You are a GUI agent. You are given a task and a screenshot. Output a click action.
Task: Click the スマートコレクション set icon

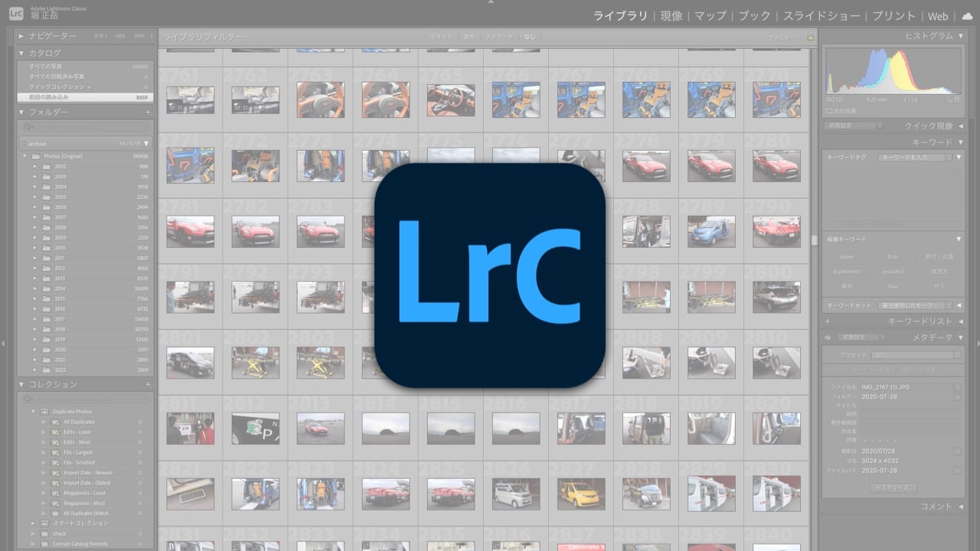pos(44,523)
